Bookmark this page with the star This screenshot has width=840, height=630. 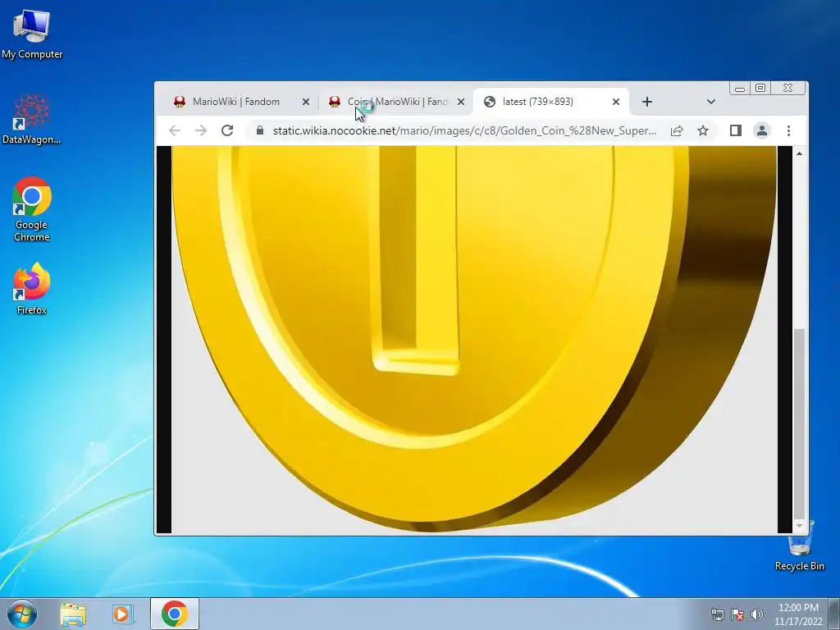(703, 130)
